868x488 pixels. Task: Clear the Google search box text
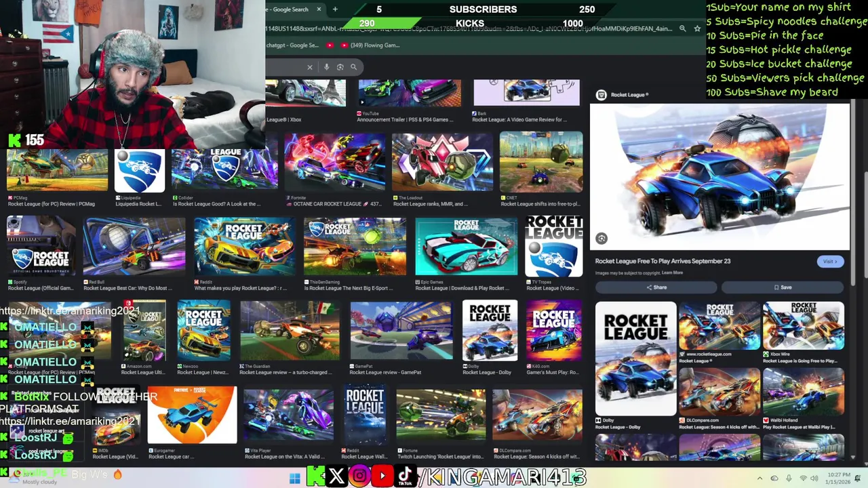click(x=310, y=67)
